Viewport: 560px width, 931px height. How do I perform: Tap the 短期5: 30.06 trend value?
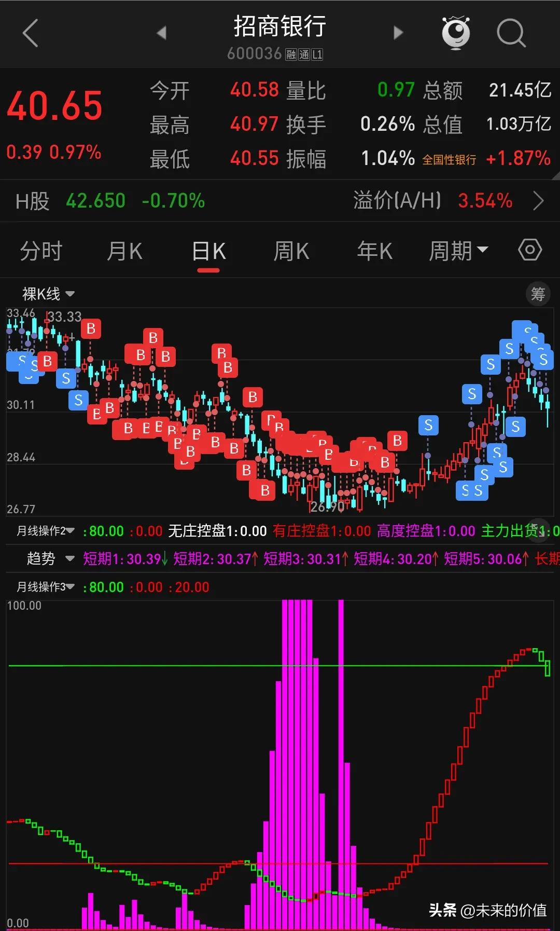pos(486,559)
